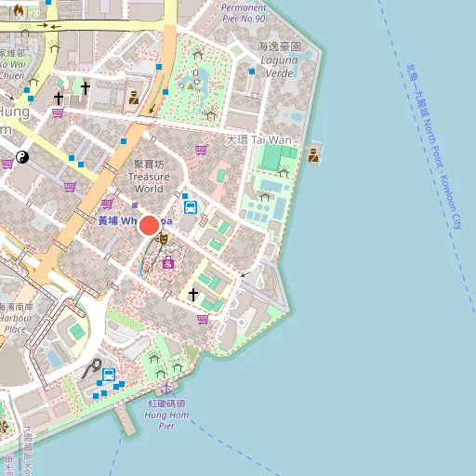Click the Harbour Place label
The image size is (476, 476).
[x=16, y=318]
